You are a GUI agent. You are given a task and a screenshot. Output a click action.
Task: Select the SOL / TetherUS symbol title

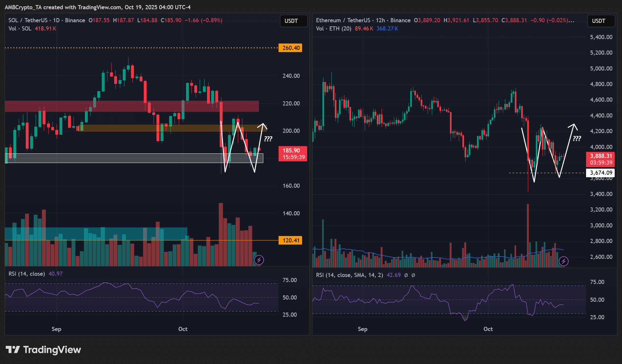[28, 20]
